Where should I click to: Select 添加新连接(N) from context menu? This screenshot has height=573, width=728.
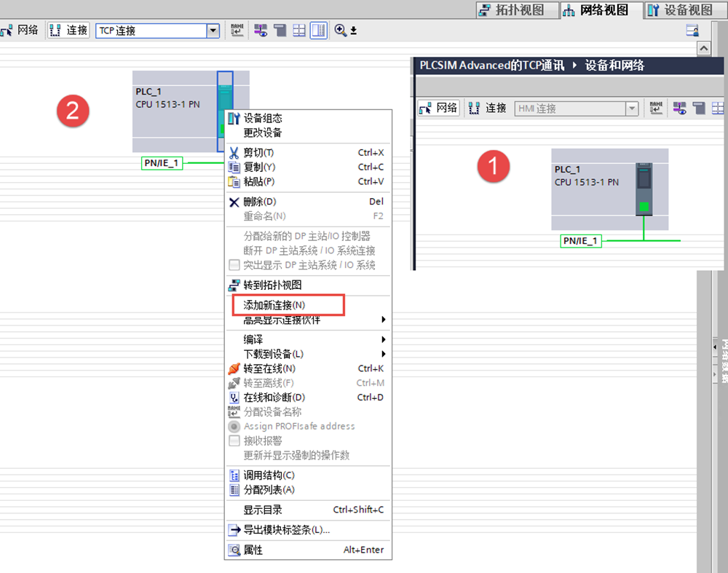pyautogui.click(x=274, y=305)
